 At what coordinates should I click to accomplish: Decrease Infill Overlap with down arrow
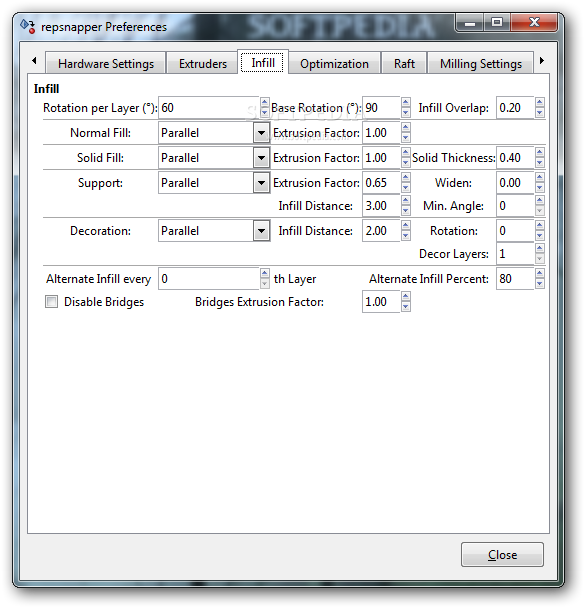click(540, 112)
